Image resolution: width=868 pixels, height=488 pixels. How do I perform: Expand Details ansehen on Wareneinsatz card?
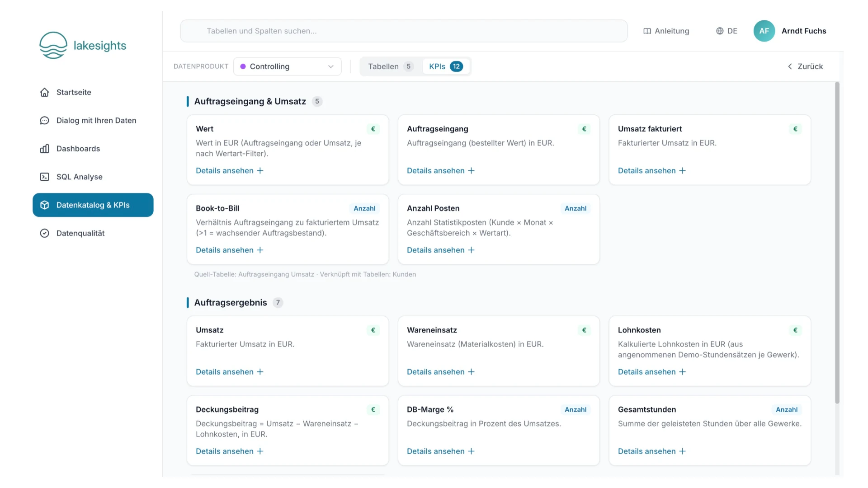coord(441,372)
